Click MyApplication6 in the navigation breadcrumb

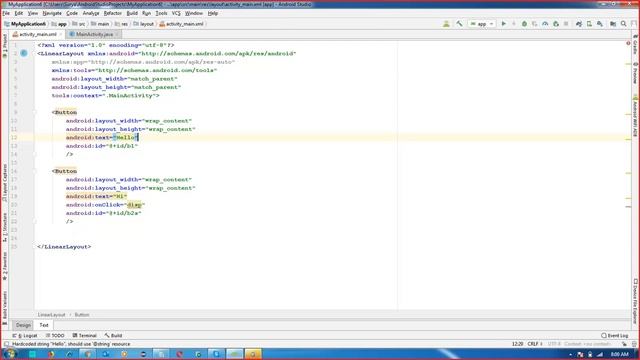(25, 24)
